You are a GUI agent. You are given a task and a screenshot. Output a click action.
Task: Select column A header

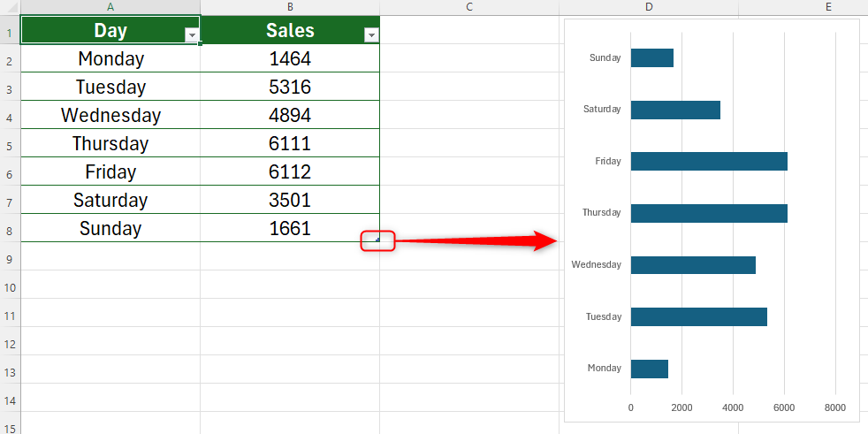(110, 7)
